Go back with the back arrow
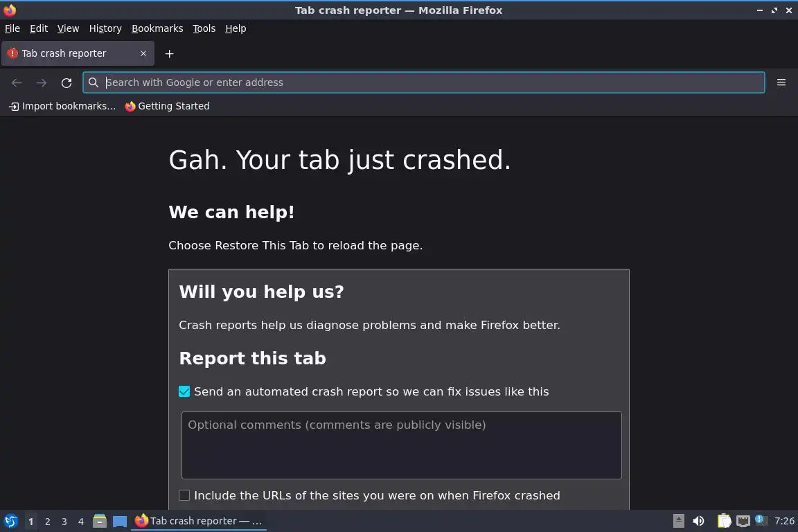Screen dimensions: 798x532 tap(17, 82)
